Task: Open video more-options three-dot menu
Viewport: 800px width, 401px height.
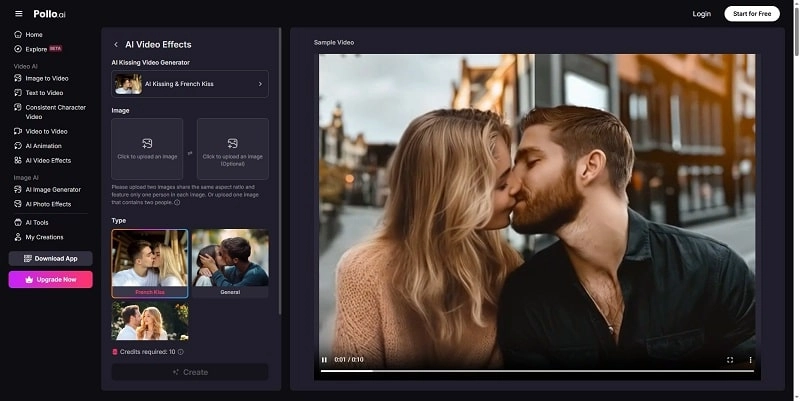Action: pos(750,360)
